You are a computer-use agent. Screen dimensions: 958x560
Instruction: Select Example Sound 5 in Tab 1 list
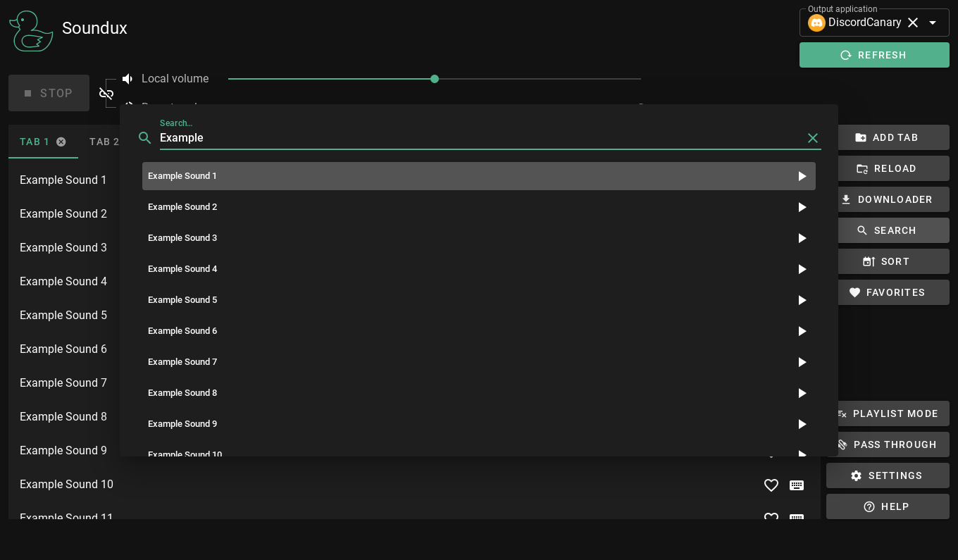click(x=63, y=316)
